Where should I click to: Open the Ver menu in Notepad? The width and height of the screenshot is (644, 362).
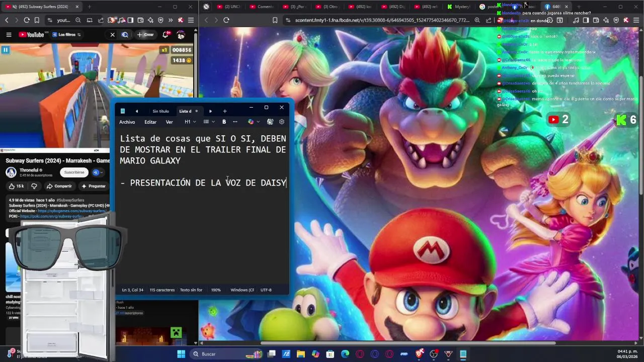[169, 122]
